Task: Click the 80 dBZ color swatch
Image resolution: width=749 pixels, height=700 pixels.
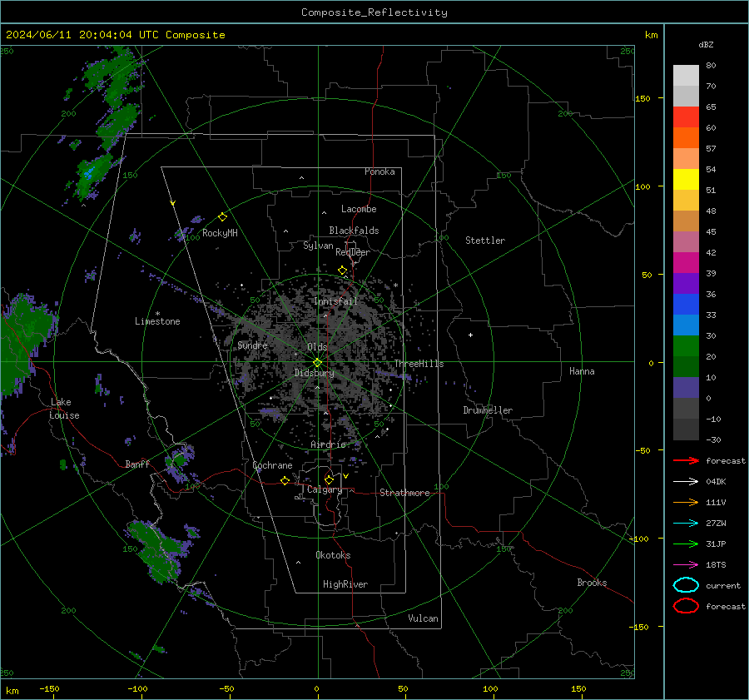Action: [x=686, y=75]
